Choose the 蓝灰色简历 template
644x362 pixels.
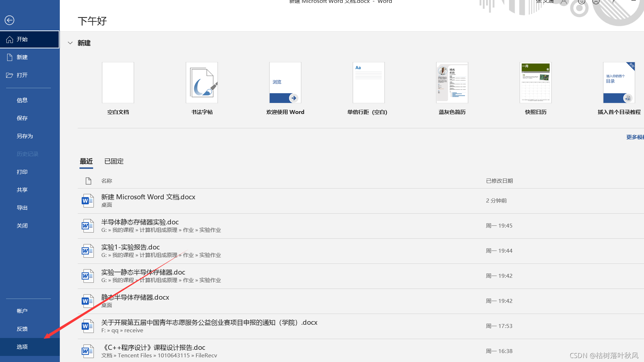pos(452,83)
